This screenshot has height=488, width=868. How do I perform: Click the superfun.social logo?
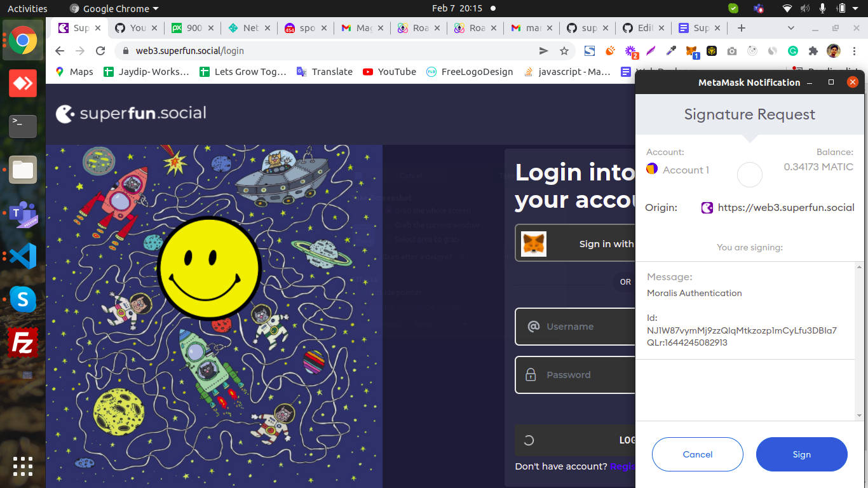tap(130, 113)
